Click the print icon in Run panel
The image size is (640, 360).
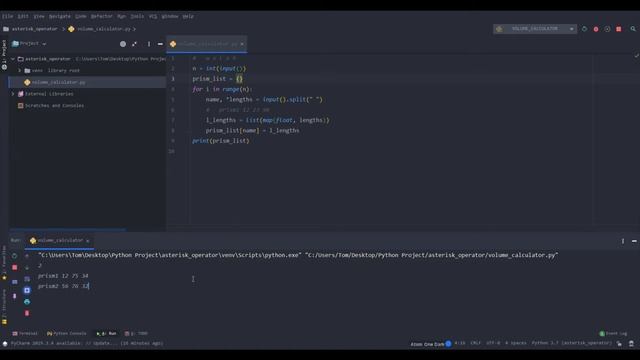pos(27,302)
